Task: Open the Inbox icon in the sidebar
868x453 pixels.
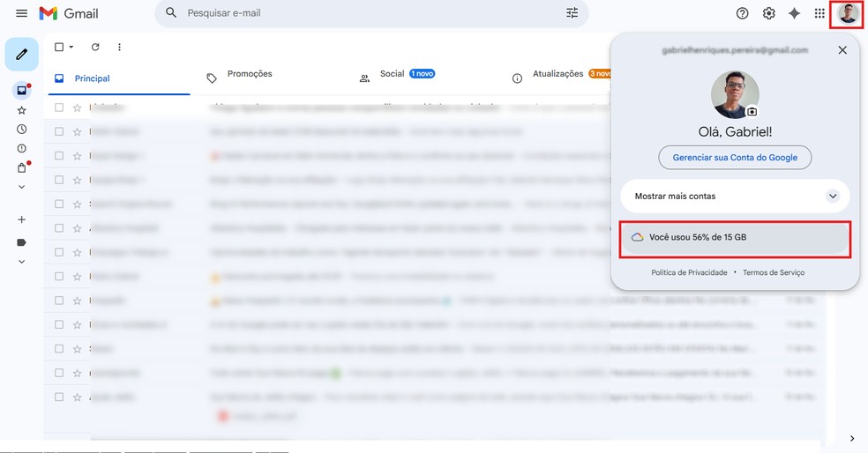Action: [21, 90]
